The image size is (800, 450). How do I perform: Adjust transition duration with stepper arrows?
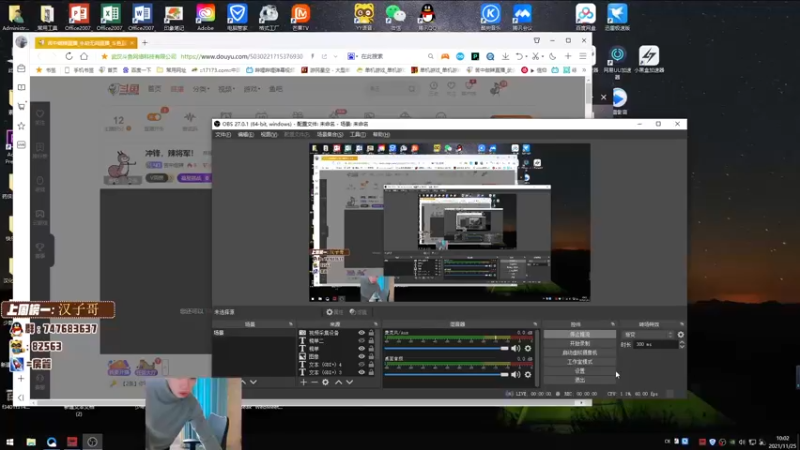pyautogui.click(x=682, y=344)
